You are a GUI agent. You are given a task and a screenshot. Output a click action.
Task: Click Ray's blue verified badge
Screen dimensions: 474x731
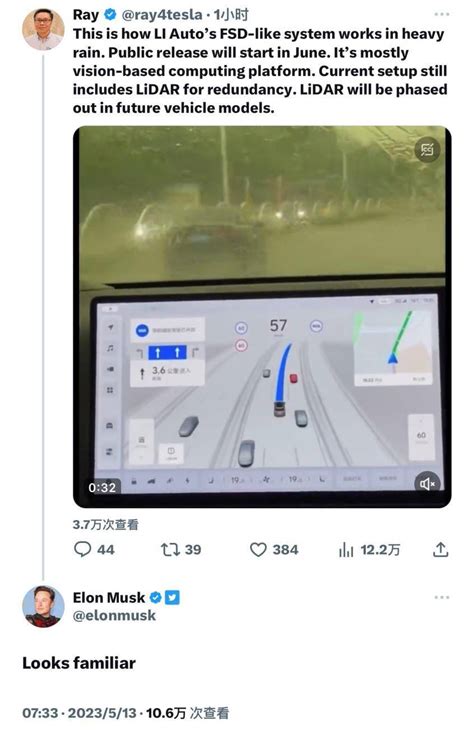110,15
